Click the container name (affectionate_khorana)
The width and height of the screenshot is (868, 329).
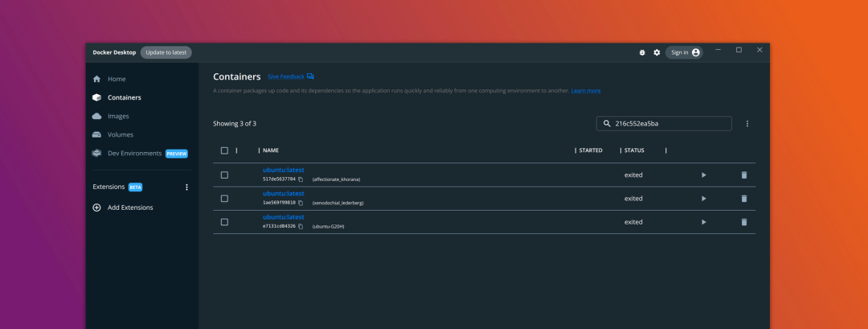(337, 179)
